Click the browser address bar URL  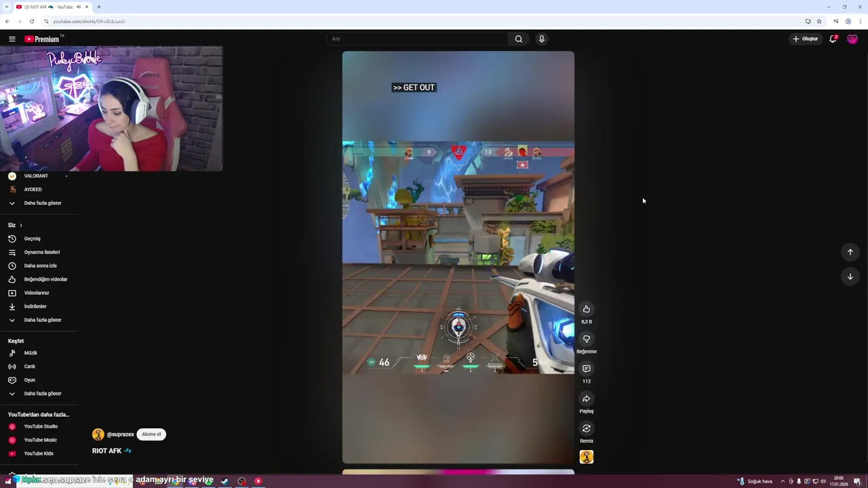[x=89, y=22]
